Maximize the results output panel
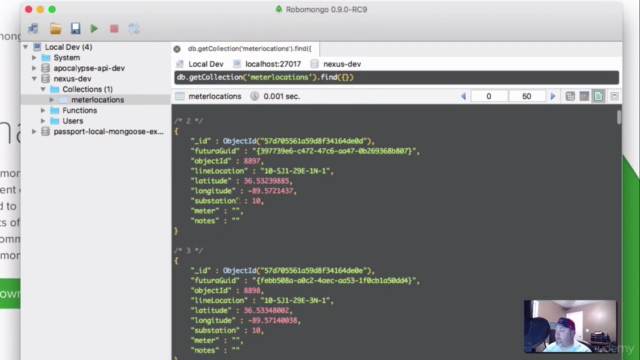This screenshot has width=640, height=360. tap(614, 96)
